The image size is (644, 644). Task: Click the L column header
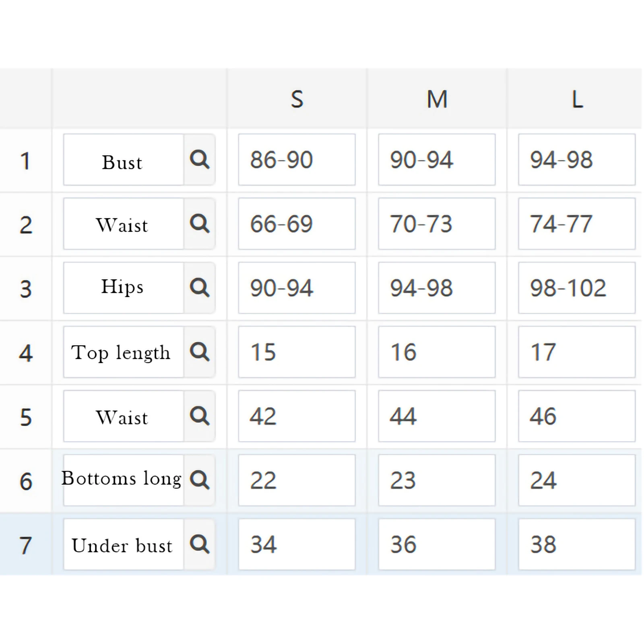point(577,99)
